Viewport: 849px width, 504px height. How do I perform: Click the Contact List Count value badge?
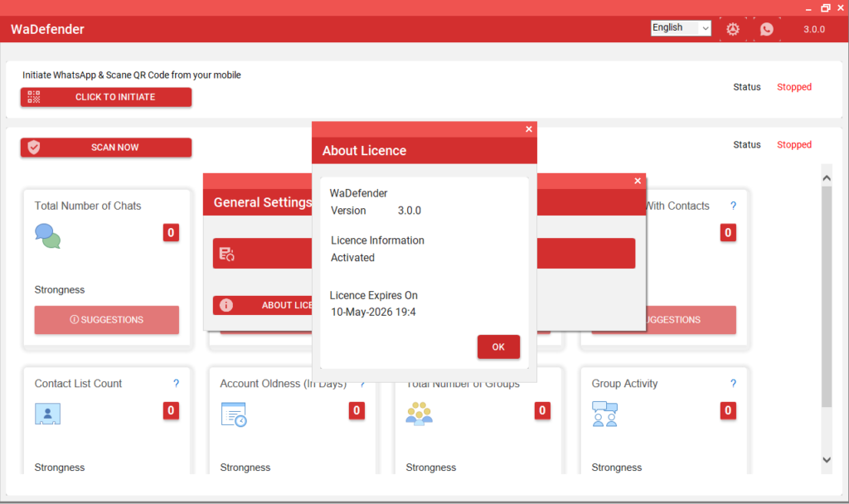[x=171, y=411]
